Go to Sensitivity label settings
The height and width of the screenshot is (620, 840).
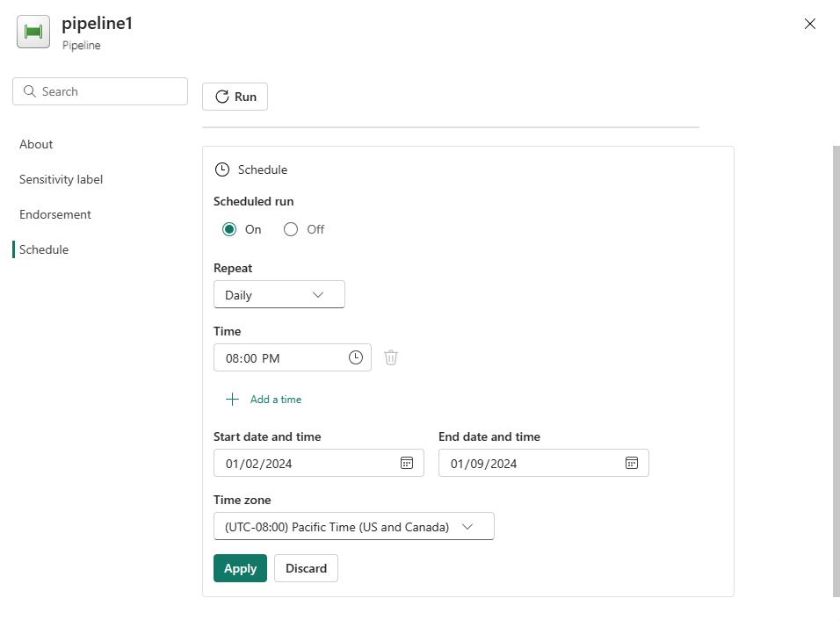[x=61, y=179]
